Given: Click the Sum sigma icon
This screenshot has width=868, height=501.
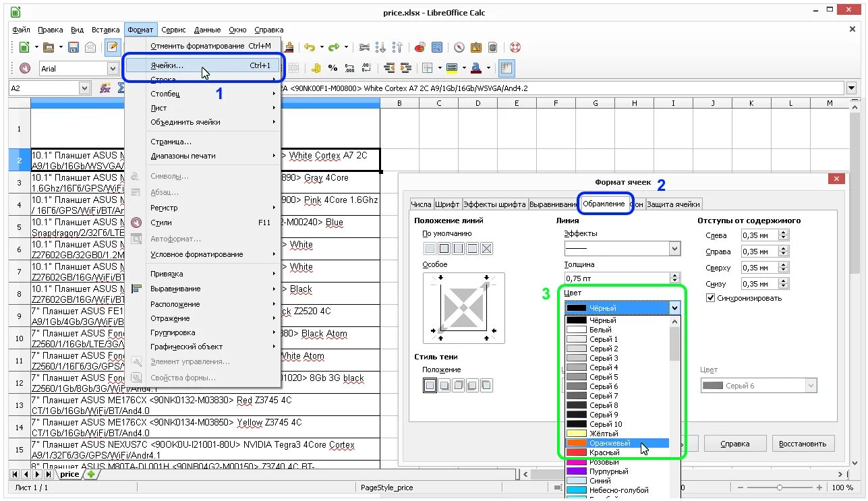Looking at the screenshot, I should (x=121, y=88).
